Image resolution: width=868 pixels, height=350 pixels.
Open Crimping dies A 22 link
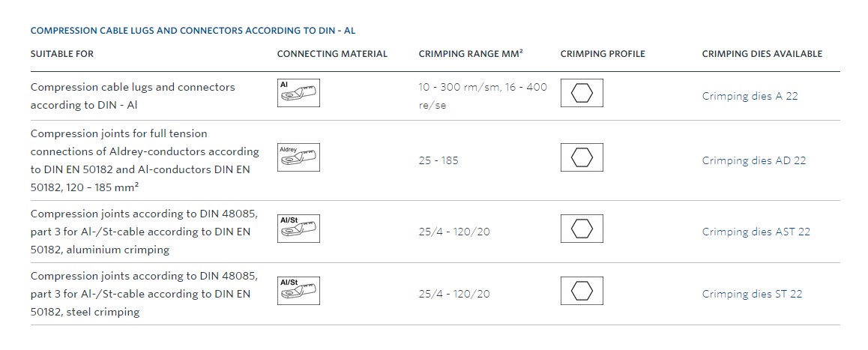click(x=750, y=96)
